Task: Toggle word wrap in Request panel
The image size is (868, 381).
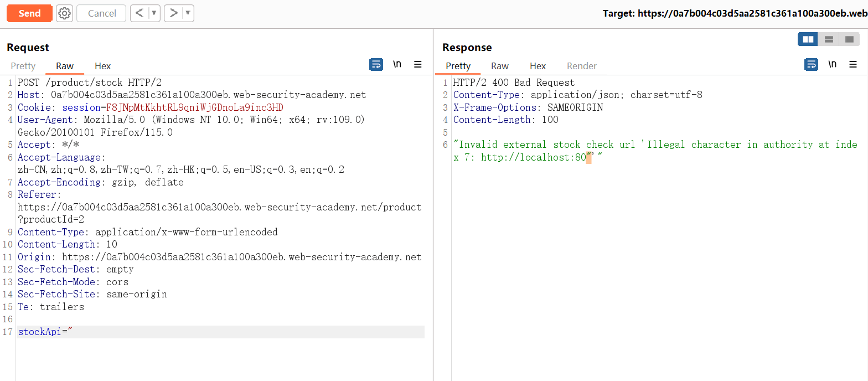Action: pyautogui.click(x=376, y=65)
